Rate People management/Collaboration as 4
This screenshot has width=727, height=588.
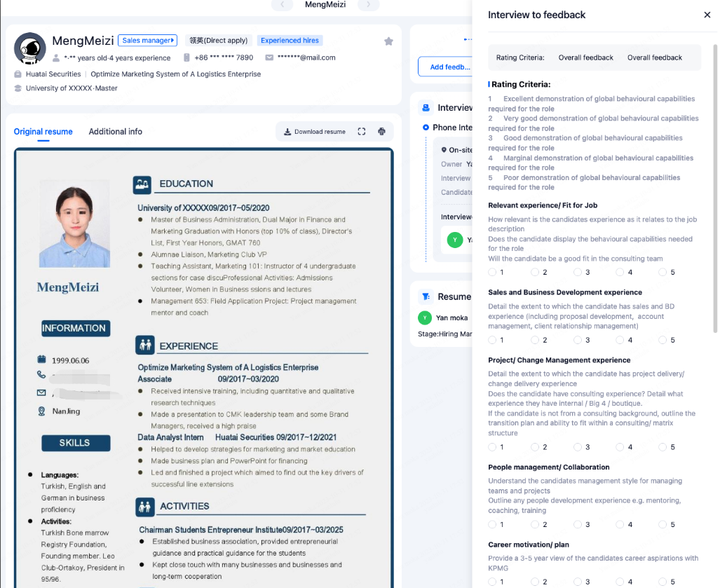[x=620, y=524]
